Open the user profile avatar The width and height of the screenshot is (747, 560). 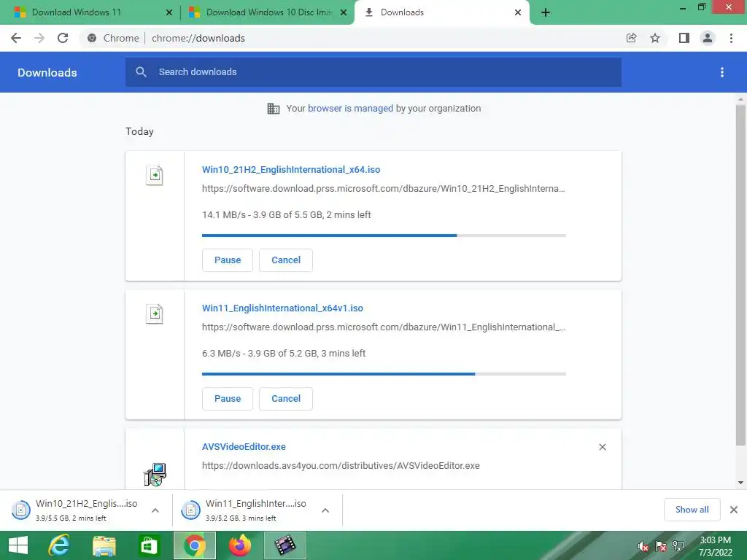(x=708, y=38)
